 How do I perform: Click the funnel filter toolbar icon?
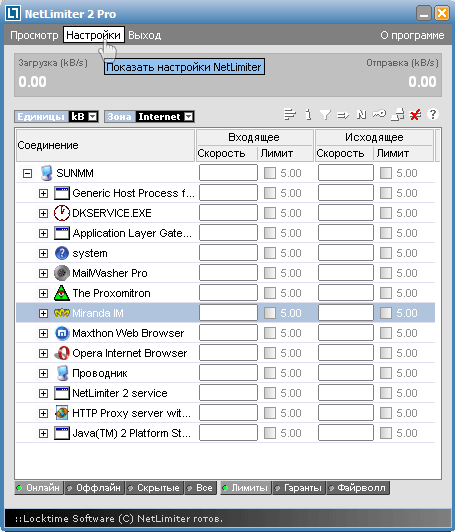click(x=325, y=115)
